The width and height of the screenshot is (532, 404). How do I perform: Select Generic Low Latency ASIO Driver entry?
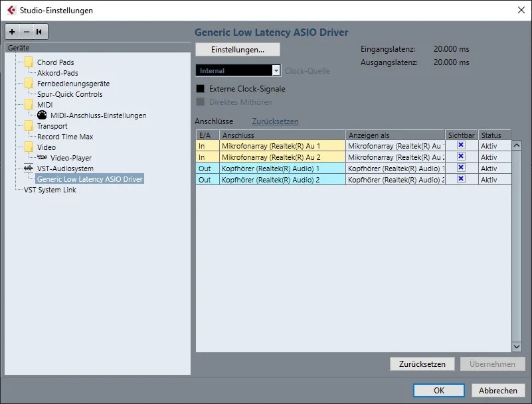[90, 179]
